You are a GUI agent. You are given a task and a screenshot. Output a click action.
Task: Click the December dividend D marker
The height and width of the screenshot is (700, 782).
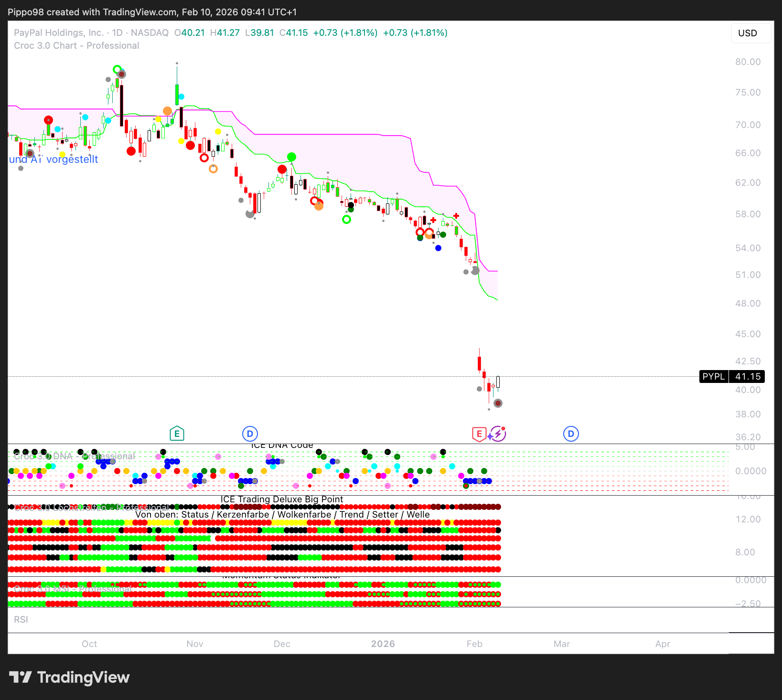click(x=250, y=434)
